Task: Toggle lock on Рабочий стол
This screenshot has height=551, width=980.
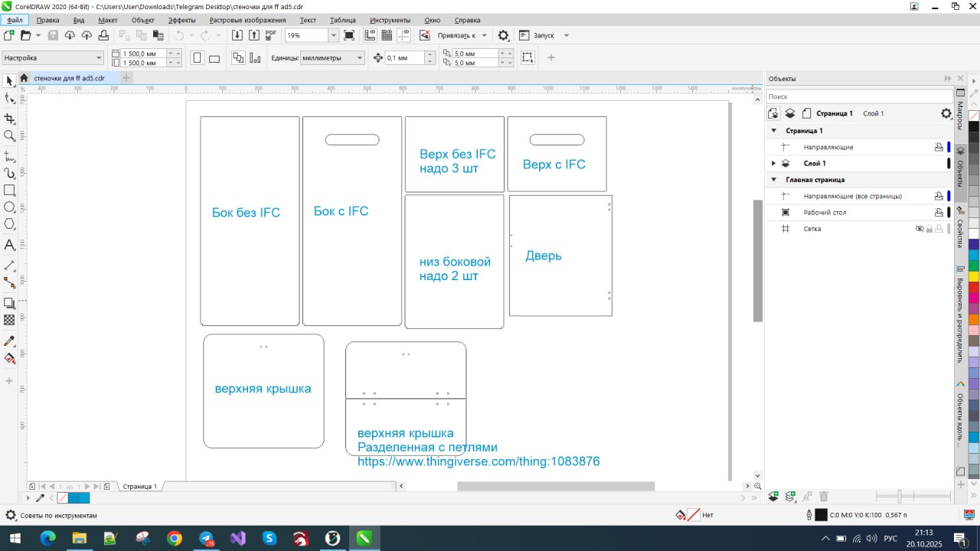Action: [938, 213]
